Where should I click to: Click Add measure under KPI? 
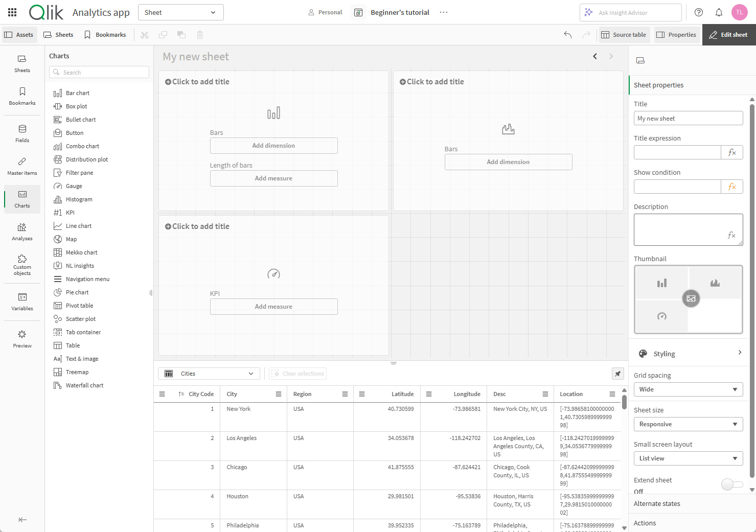click(273, 307)
